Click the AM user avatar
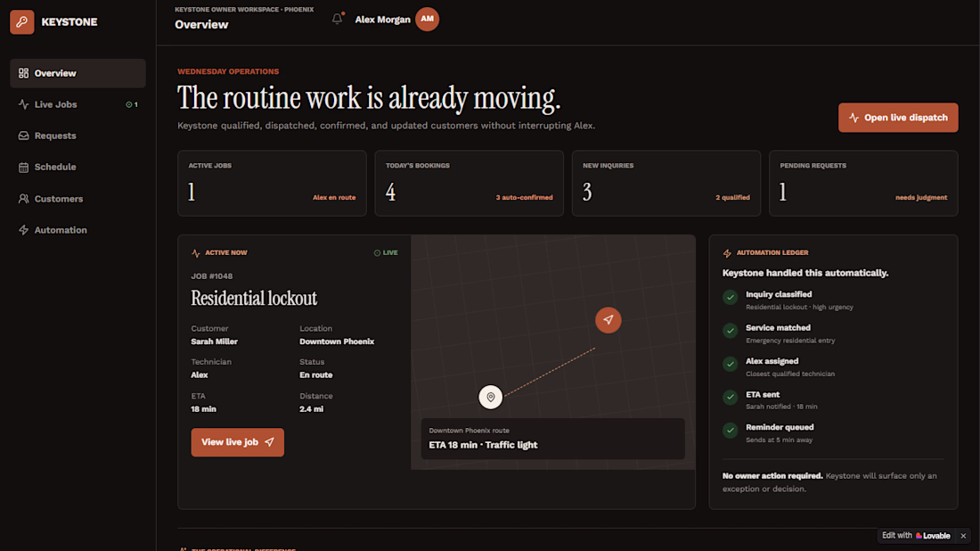 click(x=427, y=20)
